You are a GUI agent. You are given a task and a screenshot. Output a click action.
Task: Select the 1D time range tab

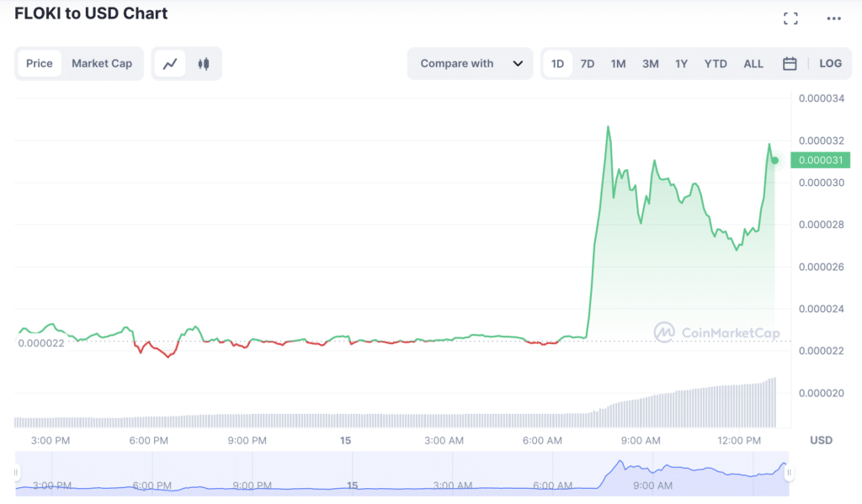pyautogui.click(x=557, y=64)
